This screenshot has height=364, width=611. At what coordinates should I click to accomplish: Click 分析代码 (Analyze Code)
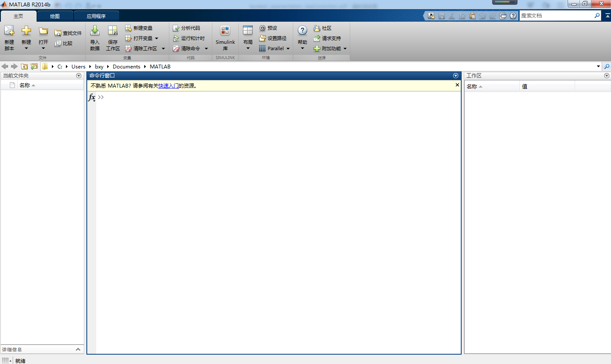click(186, 28)
